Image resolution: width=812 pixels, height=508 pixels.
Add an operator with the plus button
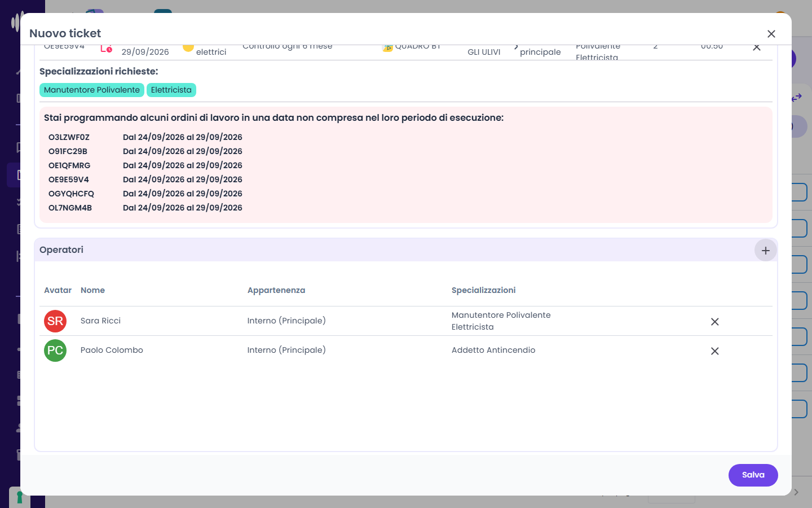pyautogui.click(x=765, y=250)
